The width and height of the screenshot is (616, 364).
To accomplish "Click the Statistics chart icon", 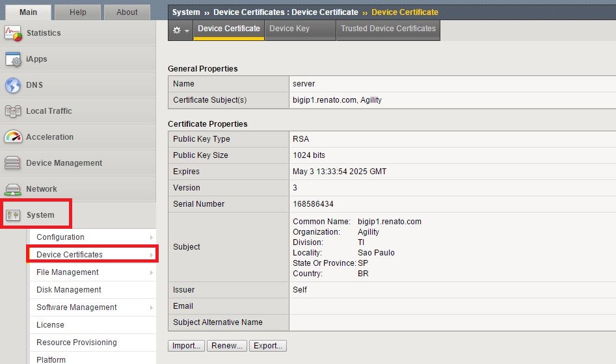I will (13, 33).
